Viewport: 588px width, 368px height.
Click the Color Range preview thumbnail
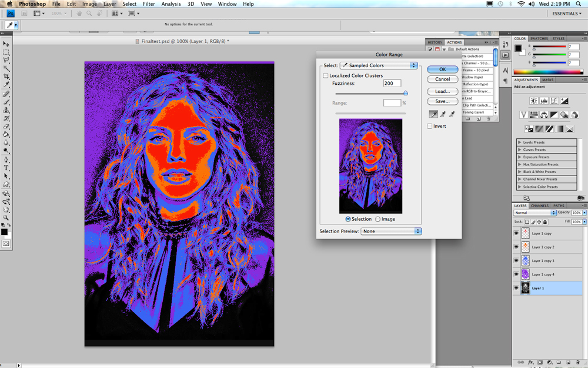371,167
